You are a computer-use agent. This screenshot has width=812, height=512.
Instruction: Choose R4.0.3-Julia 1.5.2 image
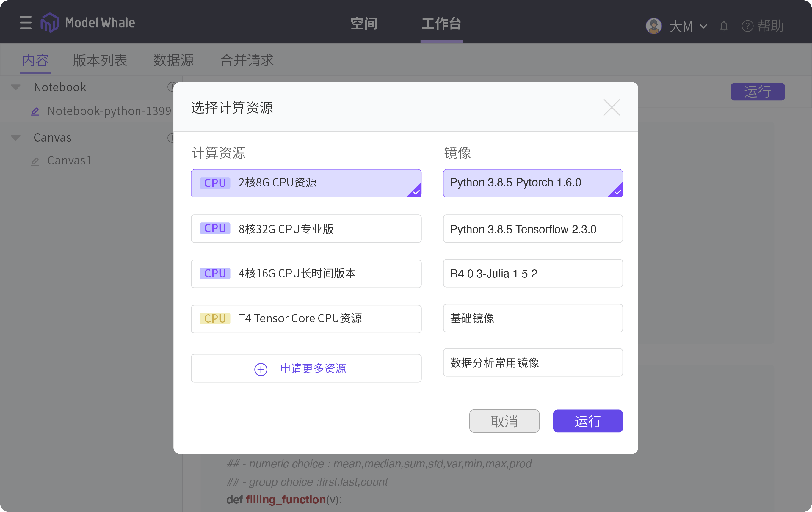pos(533,273)
